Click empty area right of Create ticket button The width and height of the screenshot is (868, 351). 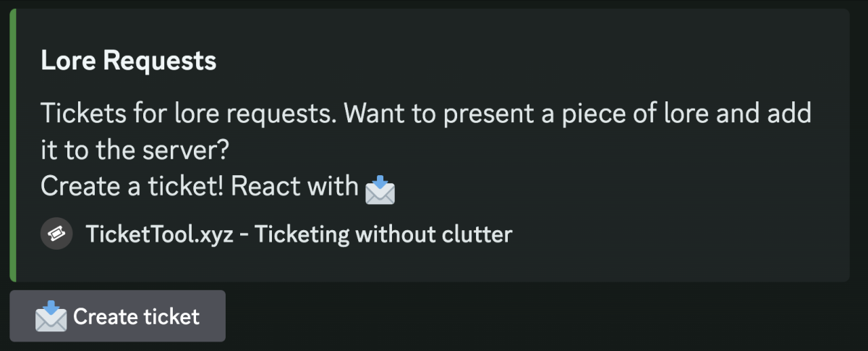[506, 316]
